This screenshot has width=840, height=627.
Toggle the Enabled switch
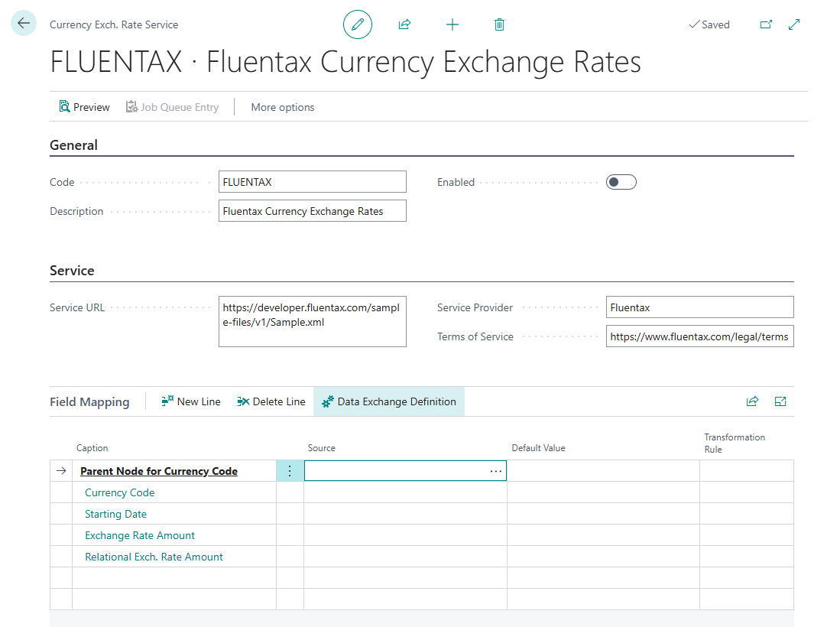(621, 182)
